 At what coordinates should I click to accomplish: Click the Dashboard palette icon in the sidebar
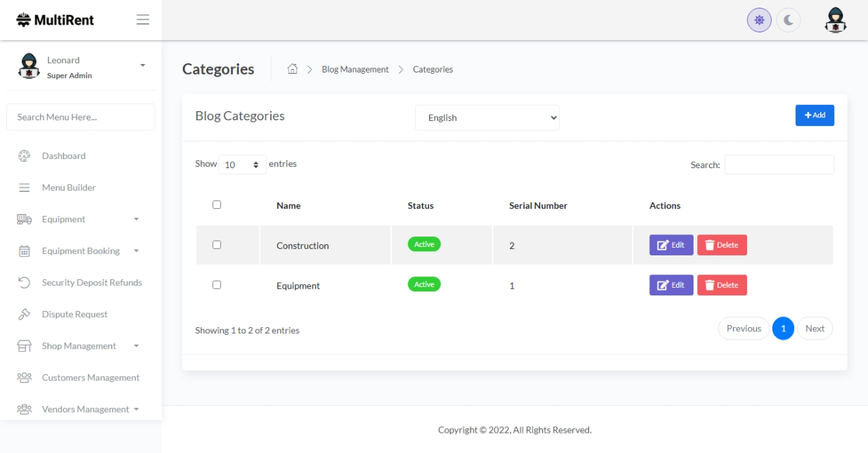(x=24, y=156)
